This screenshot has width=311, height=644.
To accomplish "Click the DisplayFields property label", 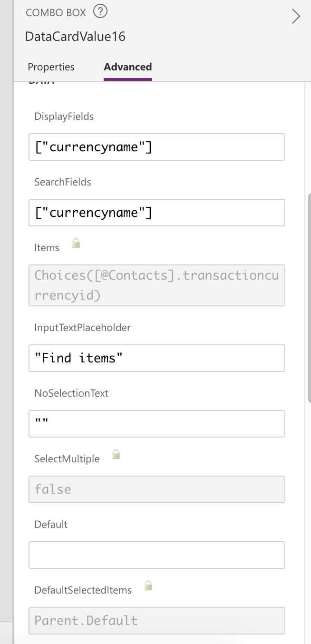I will 64,117.
